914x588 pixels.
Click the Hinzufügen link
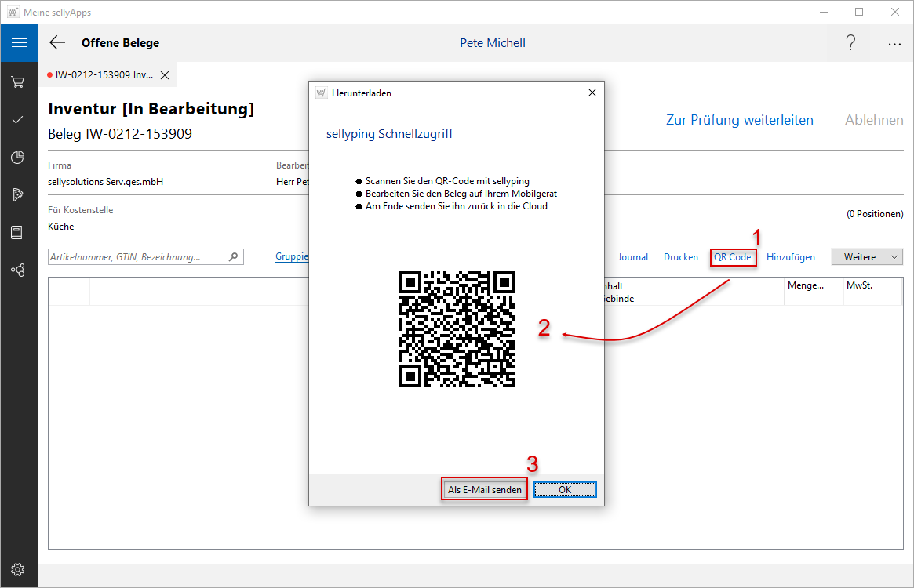coord(790,257)
